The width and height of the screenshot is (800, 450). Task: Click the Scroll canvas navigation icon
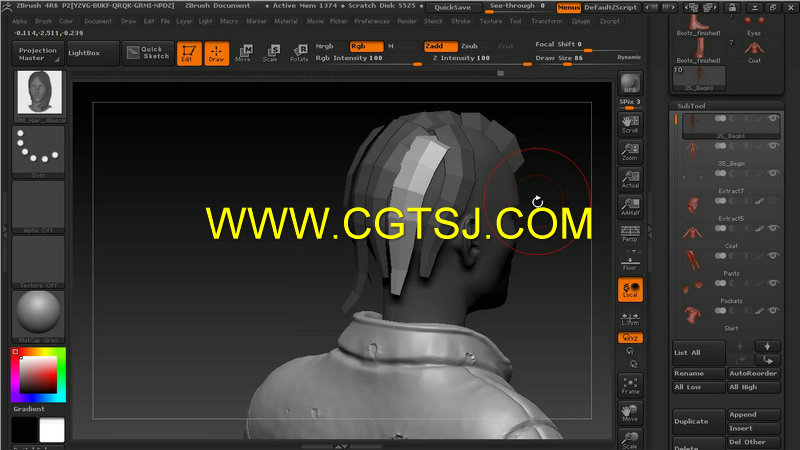tap(630, 124)
